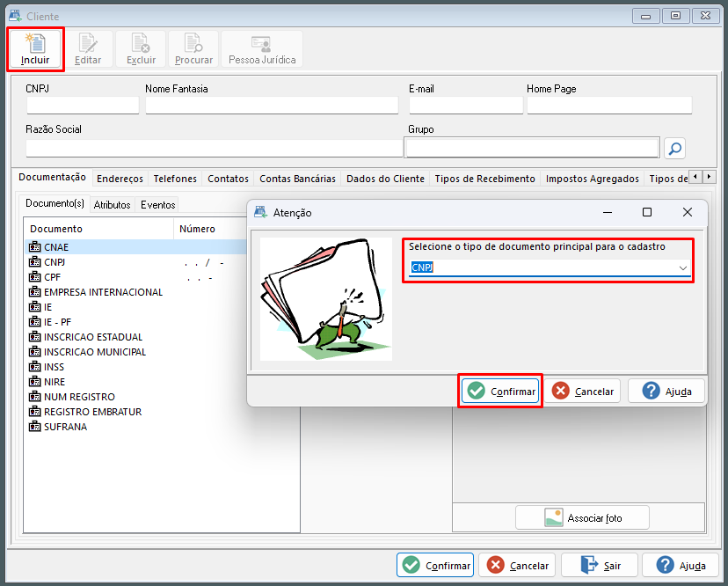Image resolution: width=728 pixels, height=586 pixels.
Task: Click the icon beside IE - PF
Action: [x=35, y=321]
